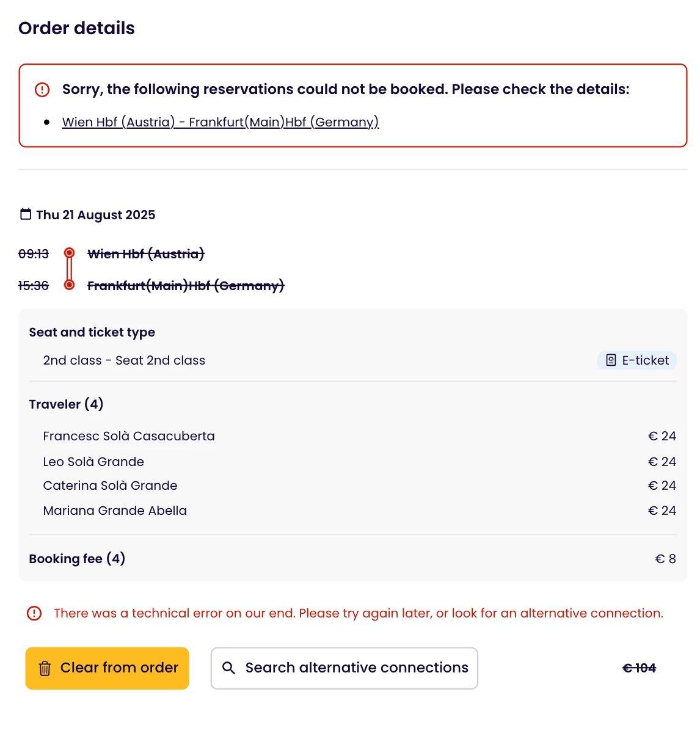Click the red departure station marker for Wien Hbf

pyautogui.click(x=70, y=253)
